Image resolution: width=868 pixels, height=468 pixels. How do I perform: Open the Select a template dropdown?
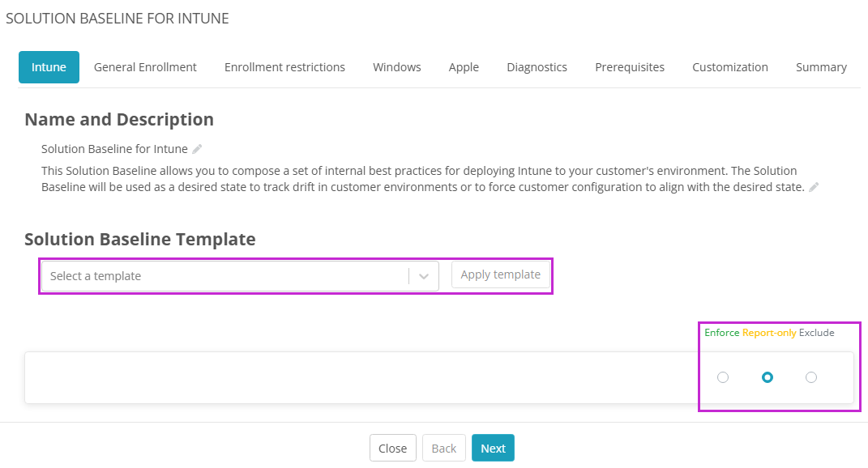[240, 276]
